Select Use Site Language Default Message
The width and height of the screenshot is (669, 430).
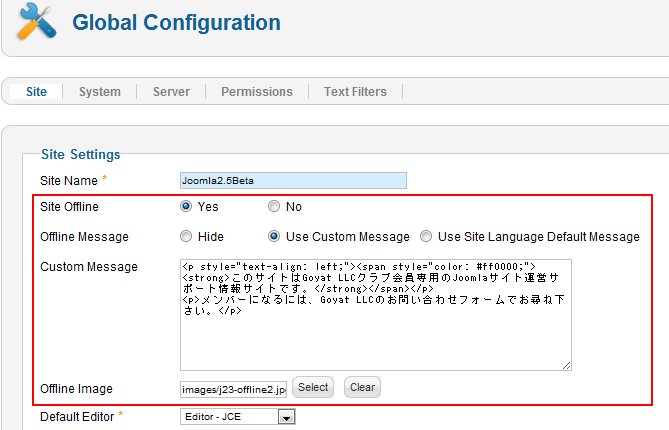tap(426, 236)
